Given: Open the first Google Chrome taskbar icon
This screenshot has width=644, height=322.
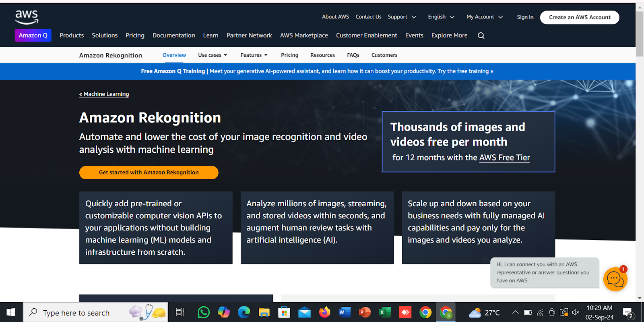Looking at the screenshot, I should pyautogui.click(x=425, y=312).
